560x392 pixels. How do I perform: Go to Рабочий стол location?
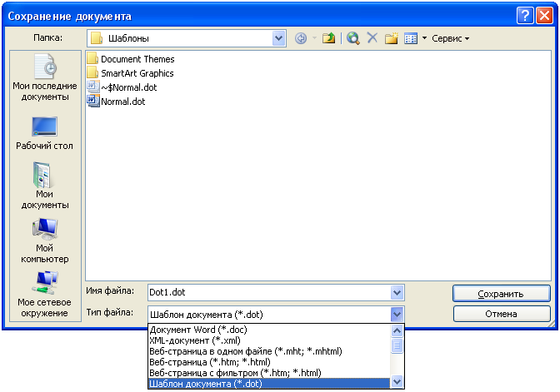[x=44, y=133]
